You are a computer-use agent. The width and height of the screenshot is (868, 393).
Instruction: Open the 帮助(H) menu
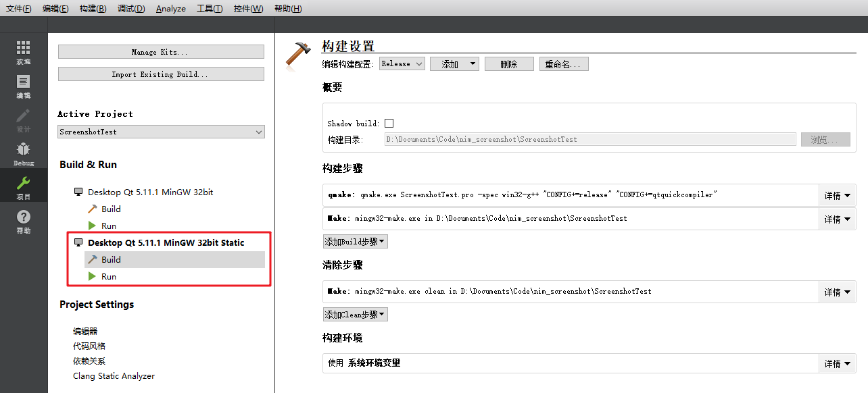288,8
